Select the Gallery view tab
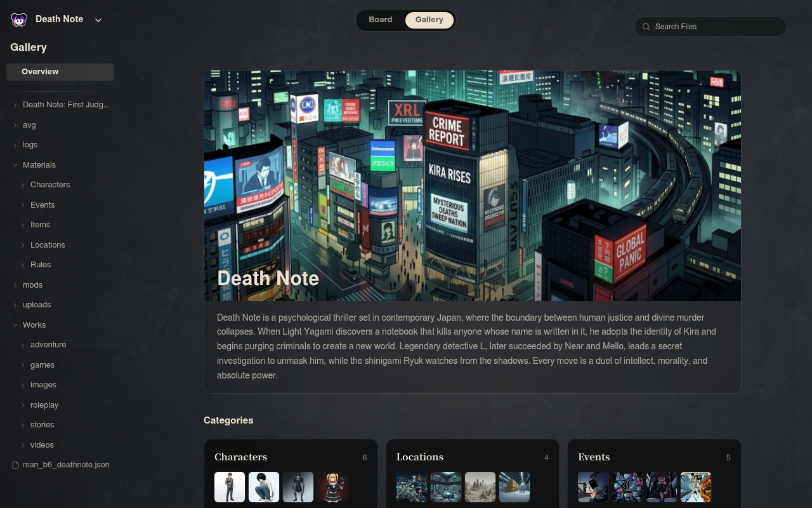This screenshot has height=508, width=812. (429, 20)
